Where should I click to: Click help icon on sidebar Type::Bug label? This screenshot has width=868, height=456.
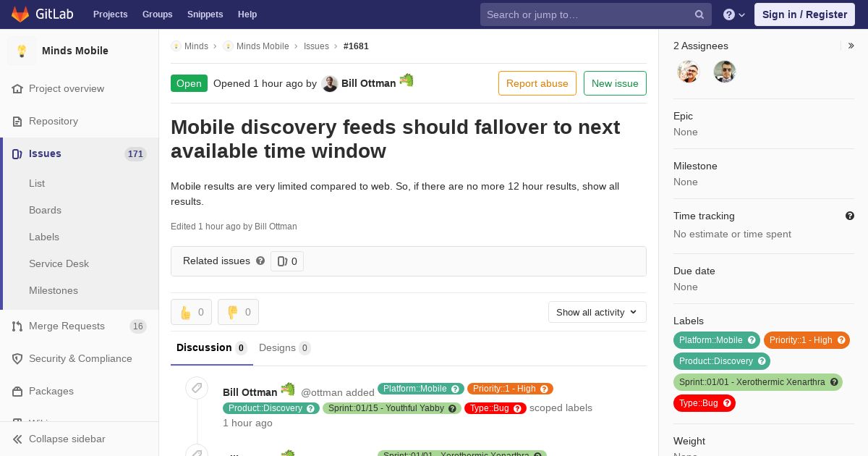click(727, 403)
